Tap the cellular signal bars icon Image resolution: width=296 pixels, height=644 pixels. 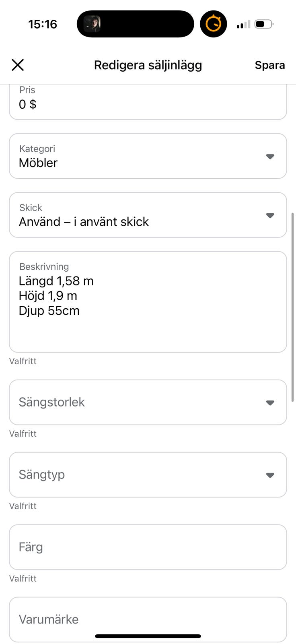pos(243,25)
